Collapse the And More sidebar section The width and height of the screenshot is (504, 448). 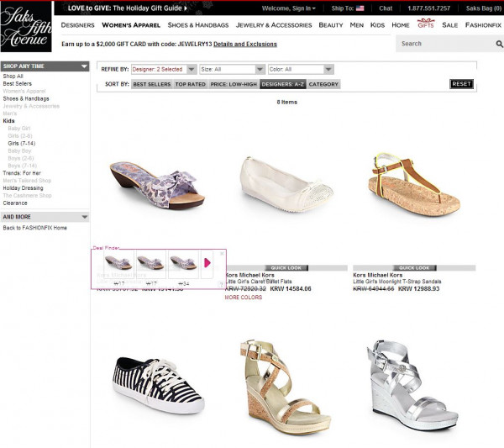84,217
